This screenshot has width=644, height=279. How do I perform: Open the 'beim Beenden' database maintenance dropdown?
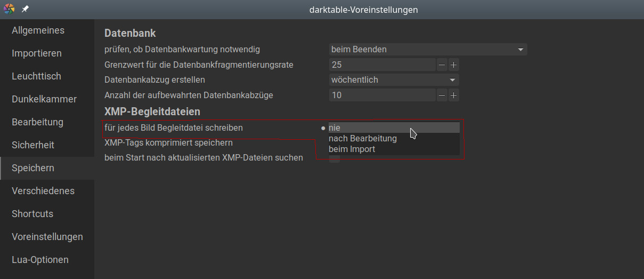428,50
